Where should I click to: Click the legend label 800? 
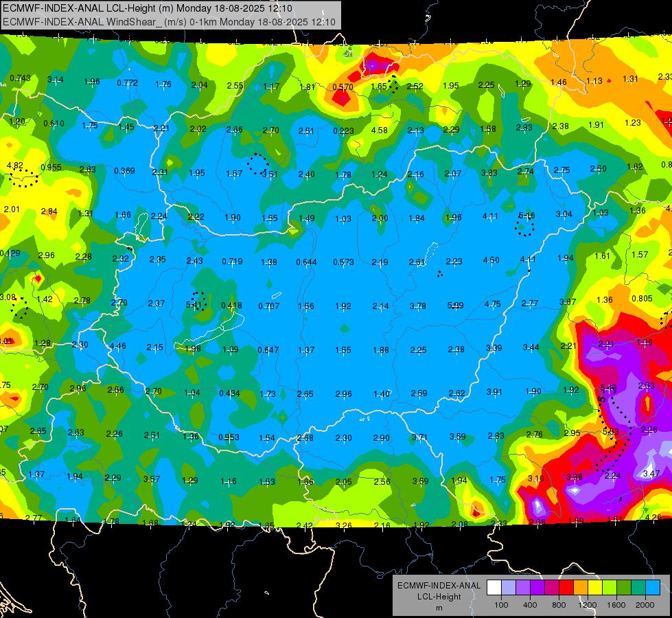coord(559,605)
